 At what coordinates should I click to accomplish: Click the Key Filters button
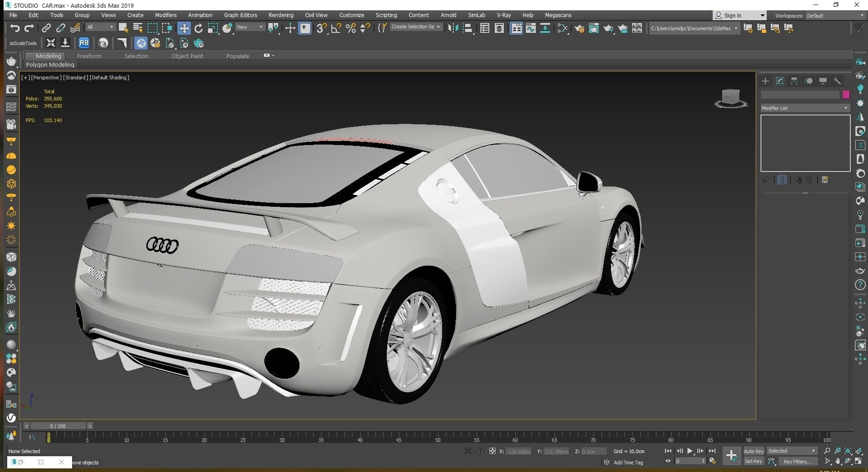[x=797, y=461]
